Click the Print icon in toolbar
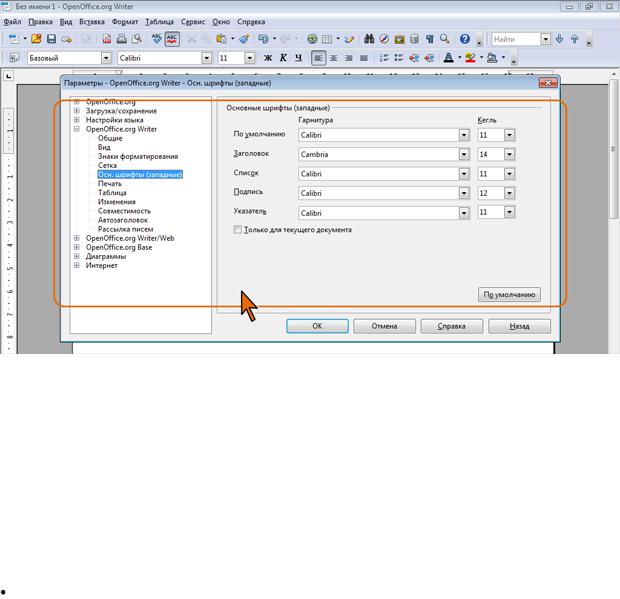The image size is (620, 599). point(122,39)
